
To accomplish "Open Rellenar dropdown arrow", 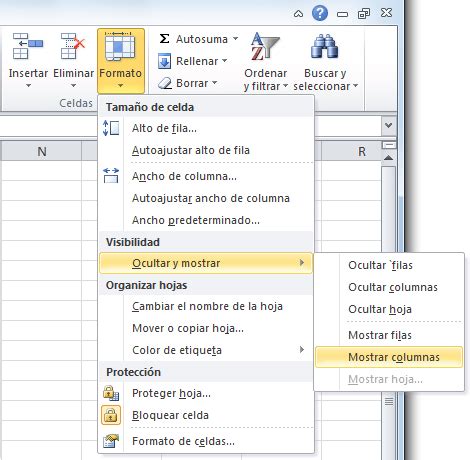I will pyautogui.click(x=225, y=61).
